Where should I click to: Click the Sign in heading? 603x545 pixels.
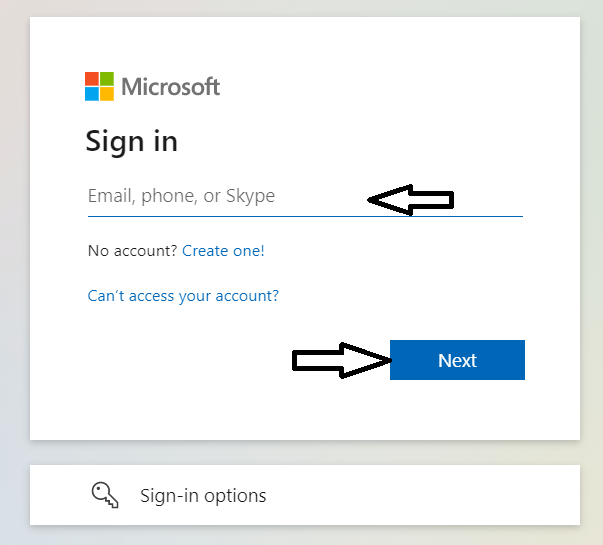pos(132,142)
